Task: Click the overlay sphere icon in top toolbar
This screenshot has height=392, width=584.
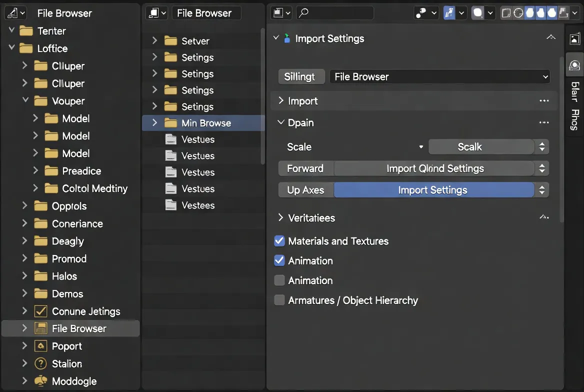Action: (x=477, y=13)
